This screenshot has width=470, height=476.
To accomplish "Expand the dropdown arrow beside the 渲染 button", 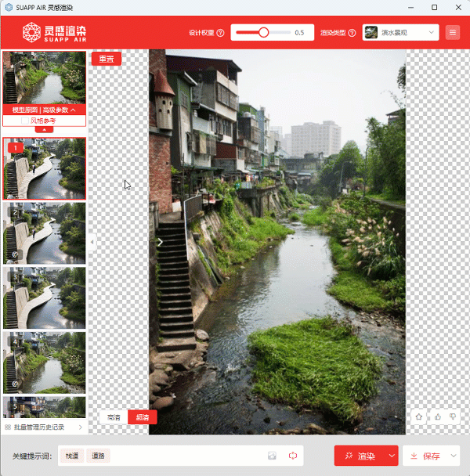I will (391, 456).
